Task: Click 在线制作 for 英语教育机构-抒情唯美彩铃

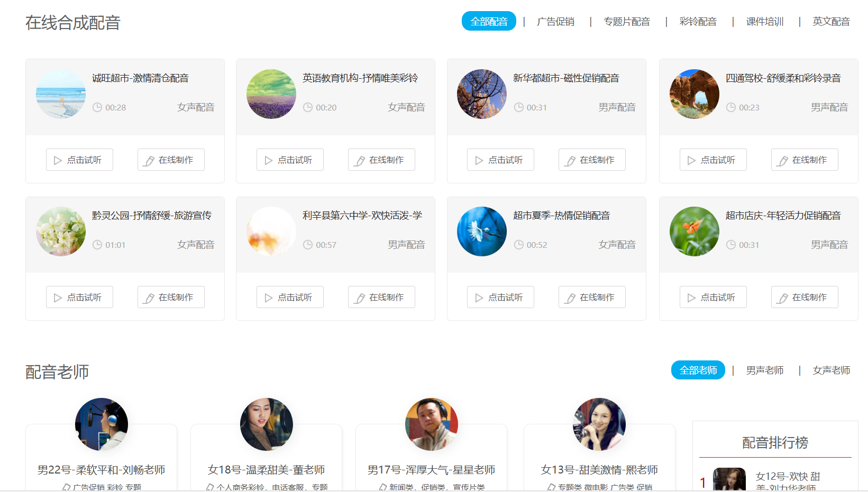Action: pos(381,160)
